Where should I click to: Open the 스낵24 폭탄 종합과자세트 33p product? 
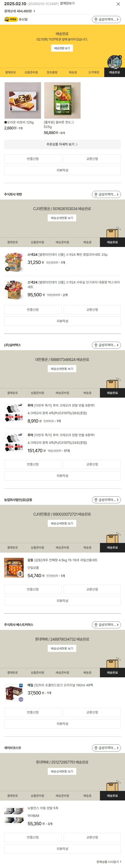pos(67,255)
